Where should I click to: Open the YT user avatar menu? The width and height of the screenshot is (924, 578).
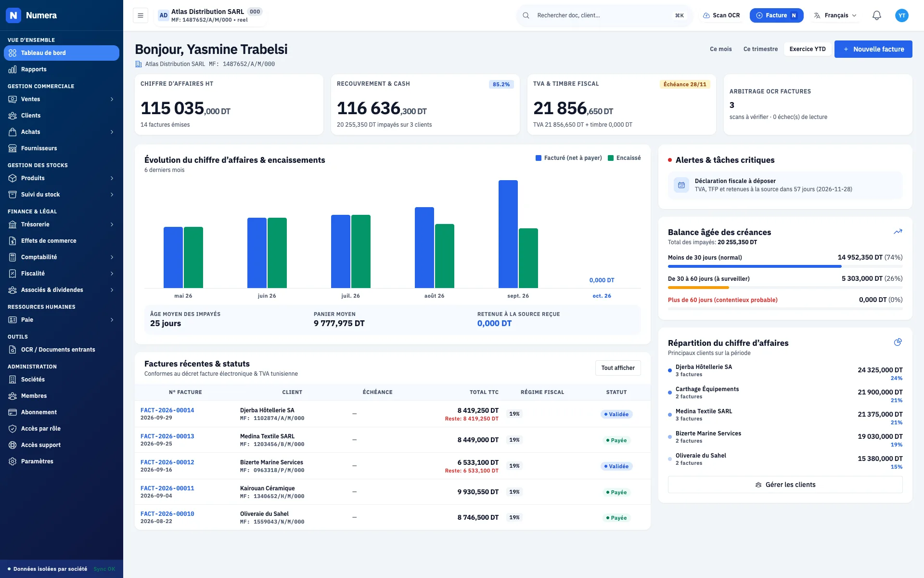902,15
